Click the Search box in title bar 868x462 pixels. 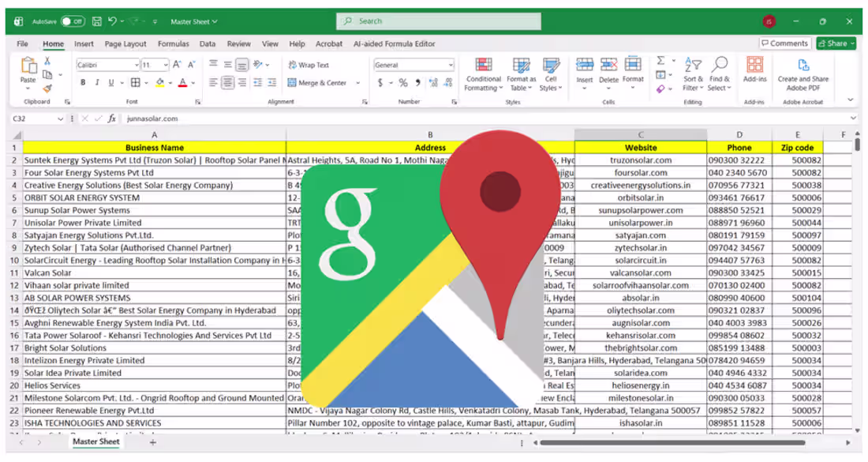[439, 21]
